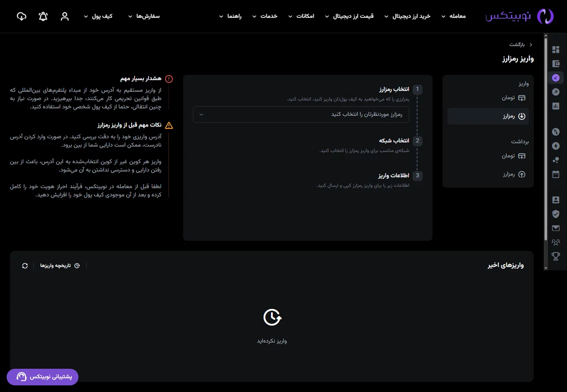Select the purple deposit arrow sidebar icon
Image resolution: width=567 pixels, height=392 pixels.
point(556,78)
